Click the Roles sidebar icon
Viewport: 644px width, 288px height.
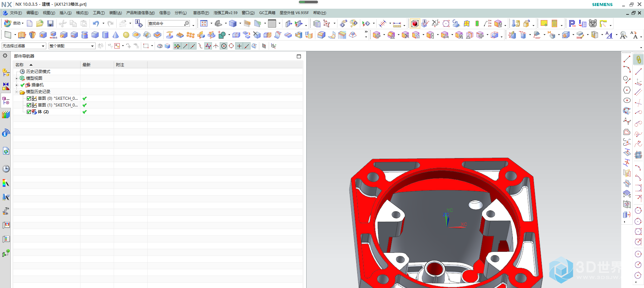[6, 211]
